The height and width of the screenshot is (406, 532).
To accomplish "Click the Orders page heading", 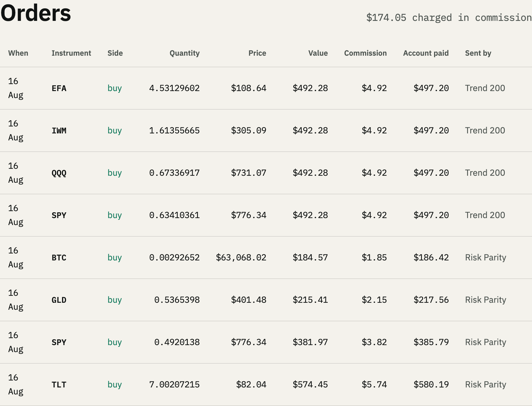I will pyautogui.click(x=36, y=13).
